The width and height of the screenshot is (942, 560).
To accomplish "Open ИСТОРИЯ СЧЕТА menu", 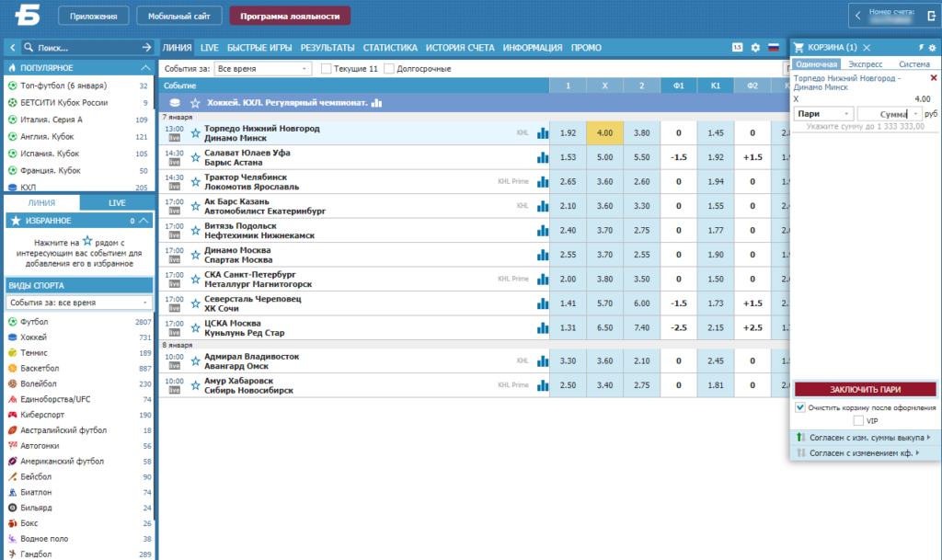I will pyautogui.click(x=460, y=48).
